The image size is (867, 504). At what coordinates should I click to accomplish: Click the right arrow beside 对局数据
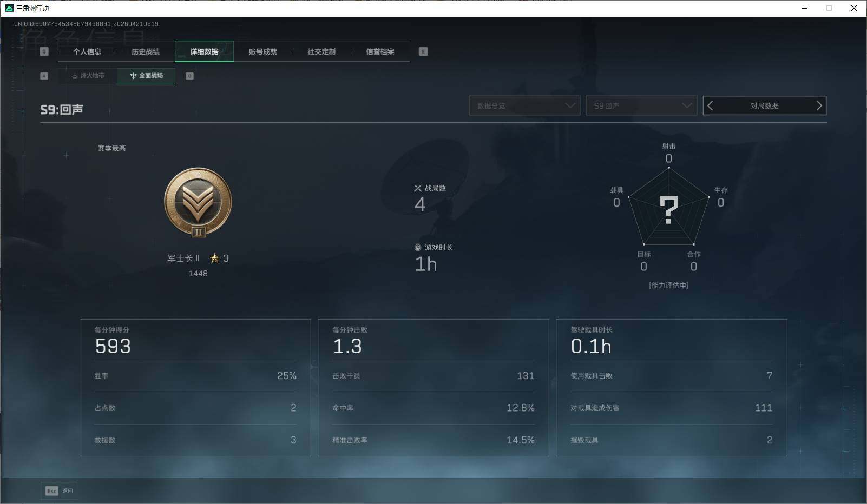(819, 105)
